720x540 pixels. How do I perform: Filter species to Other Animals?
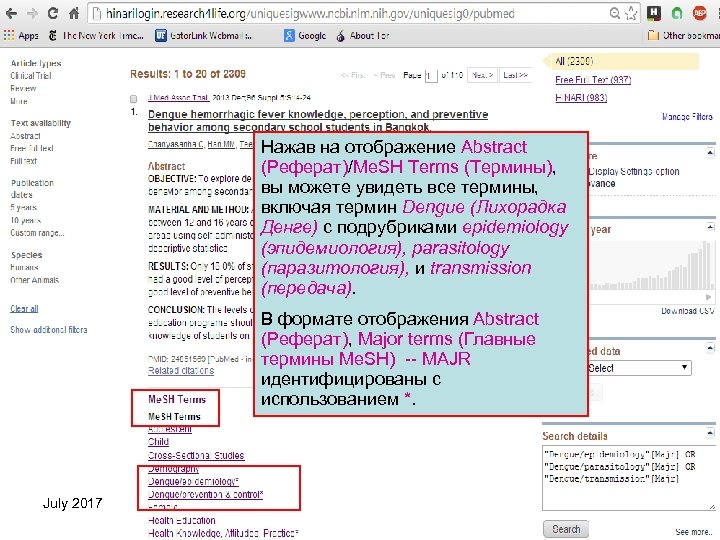coord(34,280)
